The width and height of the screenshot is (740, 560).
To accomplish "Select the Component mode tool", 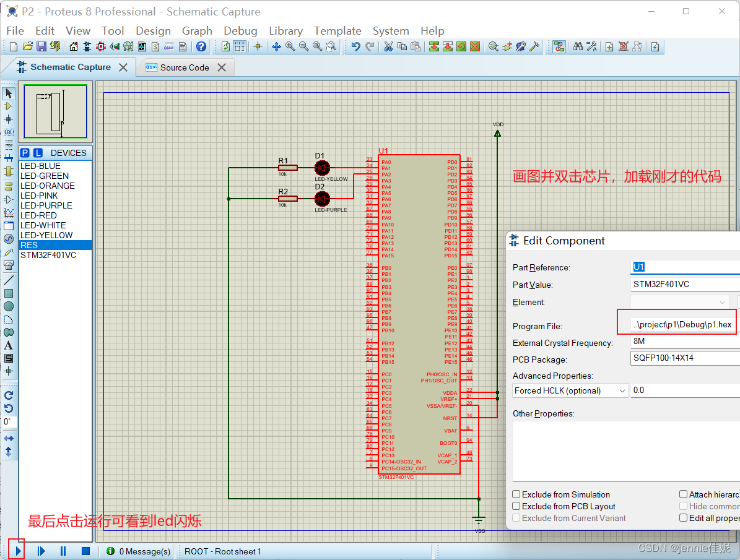I will point(8,107).
